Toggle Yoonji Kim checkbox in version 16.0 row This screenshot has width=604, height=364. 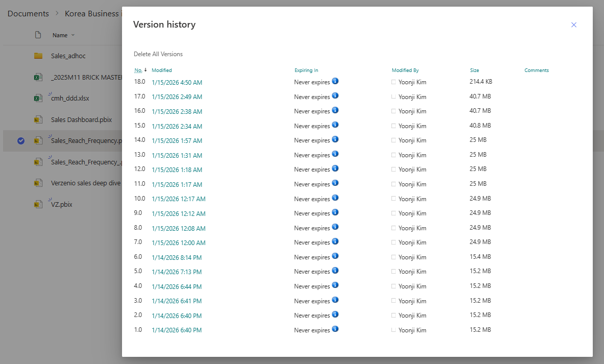393,111
